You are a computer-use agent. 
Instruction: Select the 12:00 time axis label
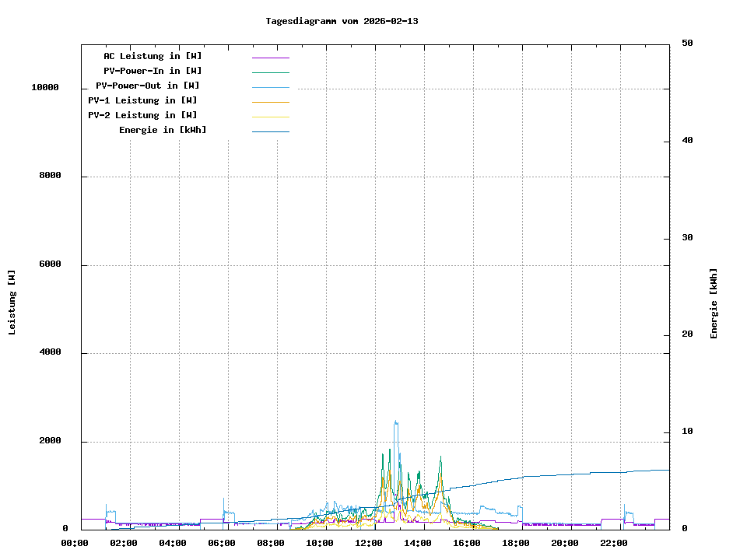click(369, 543)
